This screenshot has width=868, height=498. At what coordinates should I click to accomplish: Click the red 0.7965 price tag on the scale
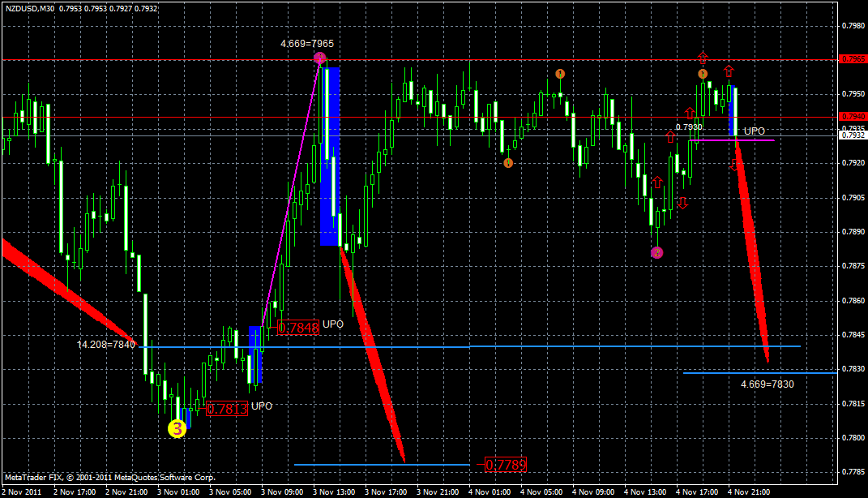(x=849, y=58)
